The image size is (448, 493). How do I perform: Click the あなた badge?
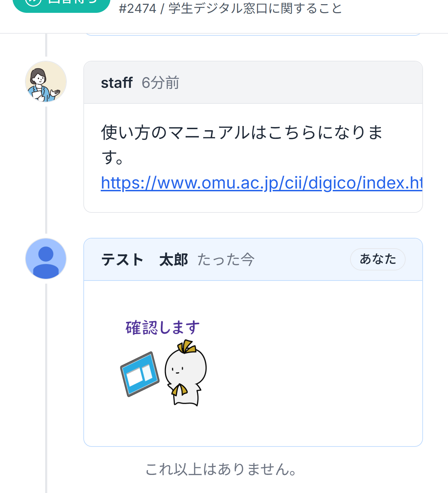click(378, 259)
